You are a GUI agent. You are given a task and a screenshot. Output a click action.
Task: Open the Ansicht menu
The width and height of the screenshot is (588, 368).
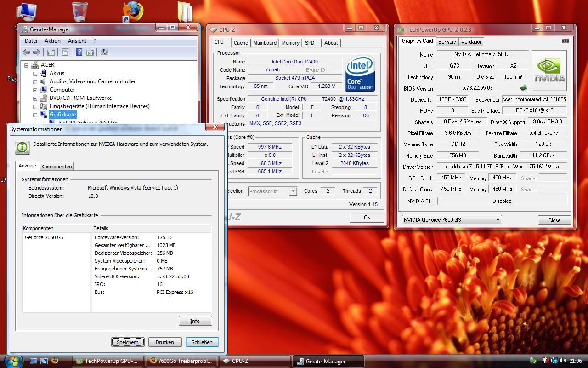(77, 41)
